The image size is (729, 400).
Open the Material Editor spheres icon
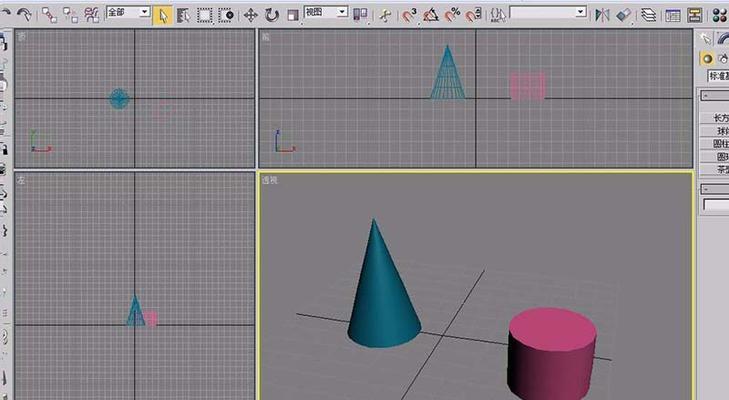(720, 15)
